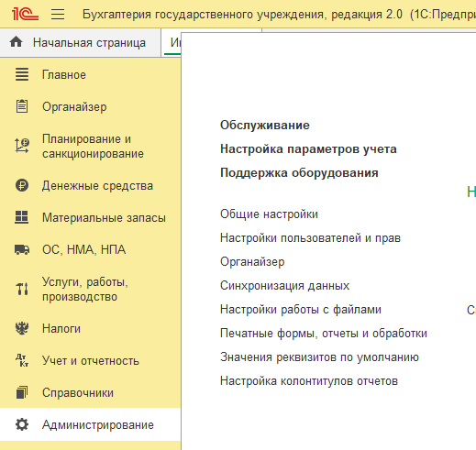Open Поддержка оборудования link
The height and width of the screenshot is (450, 476).
299,172
